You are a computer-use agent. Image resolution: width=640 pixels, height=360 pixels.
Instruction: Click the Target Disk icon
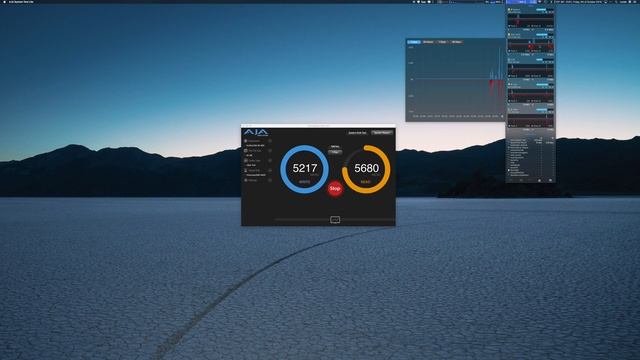pyautogui.click(x=246, y=170)
